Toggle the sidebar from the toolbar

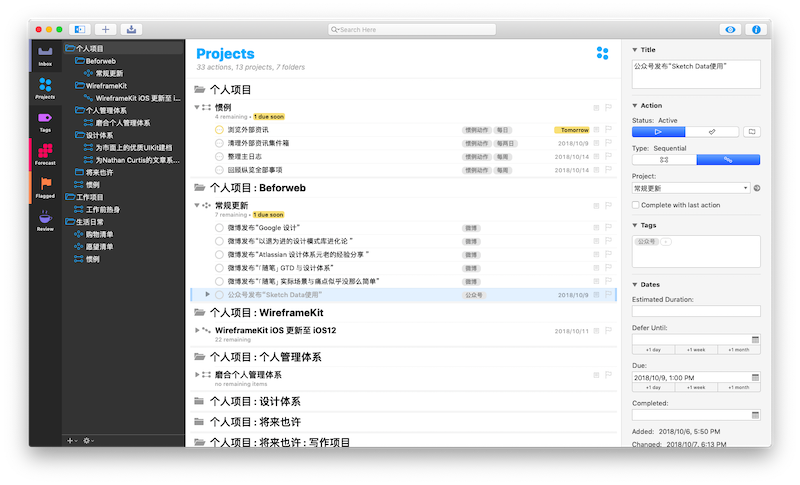coord(80,30)
